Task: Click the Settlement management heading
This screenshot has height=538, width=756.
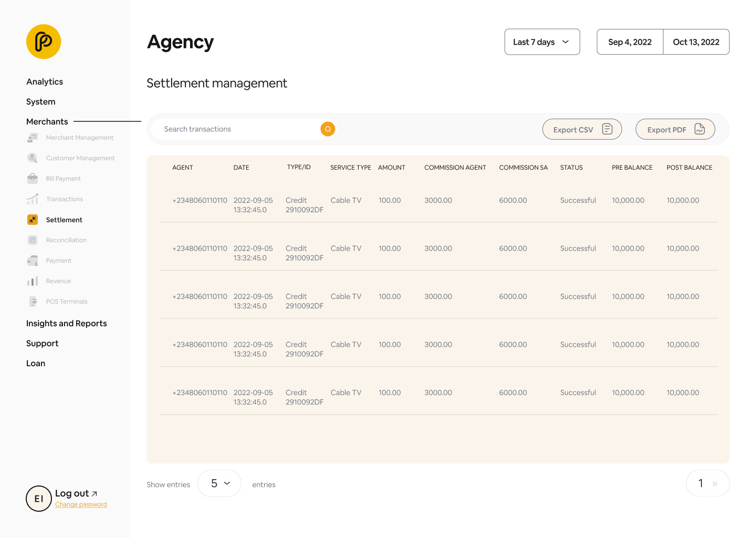Action: click(x=217, y=83)
